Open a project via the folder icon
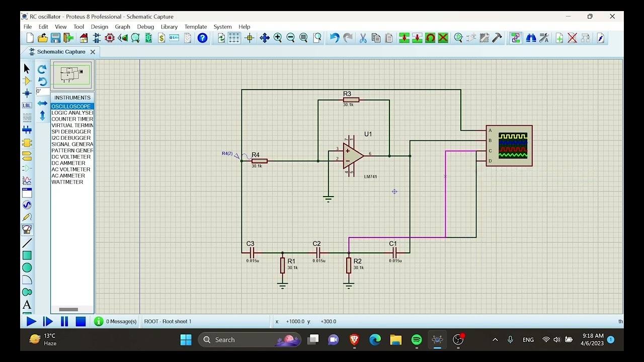Screen dimensions: 644x362 43,38
